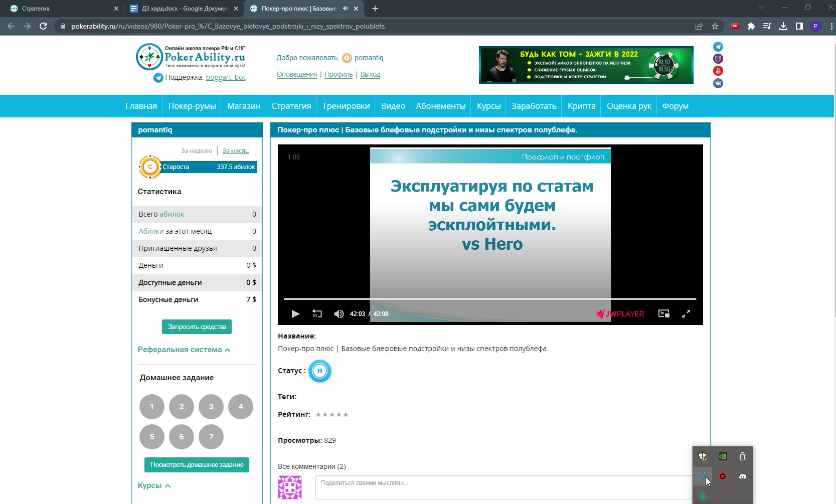
Task: Open the Покер-румы menu item
Action: pos(192,106)
